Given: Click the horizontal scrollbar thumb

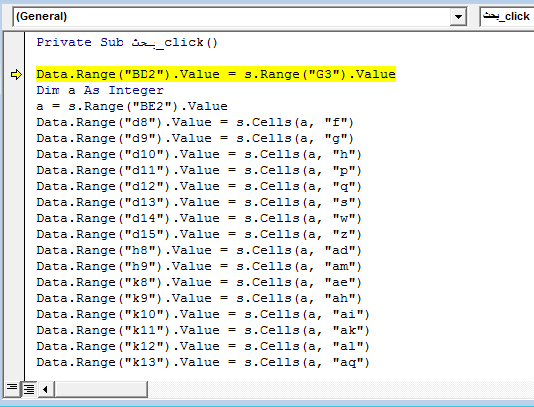Looking at the screenshot, I should (101, 389).
